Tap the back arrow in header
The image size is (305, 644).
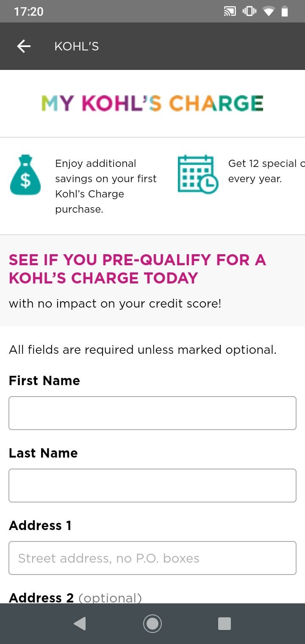point(24,46)
